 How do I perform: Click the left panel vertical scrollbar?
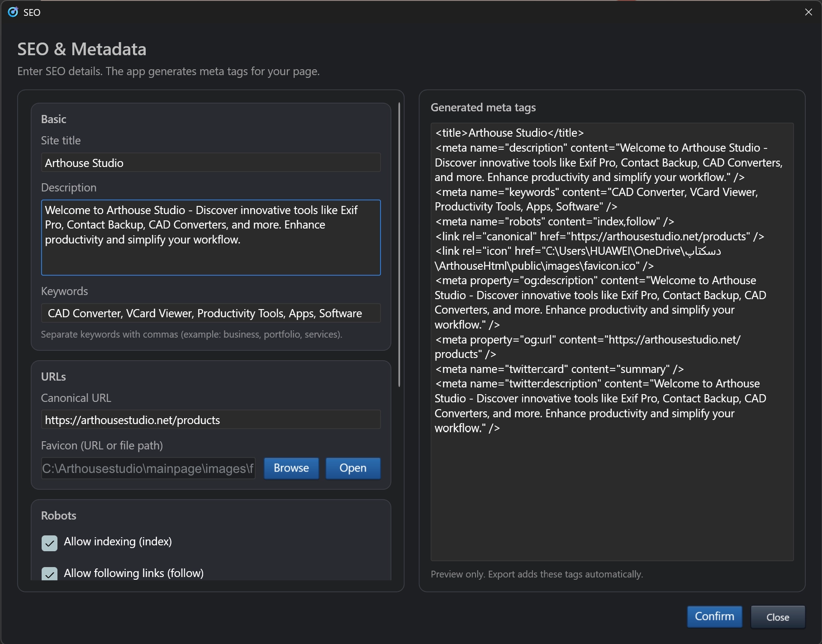click(x=399, y=245)
